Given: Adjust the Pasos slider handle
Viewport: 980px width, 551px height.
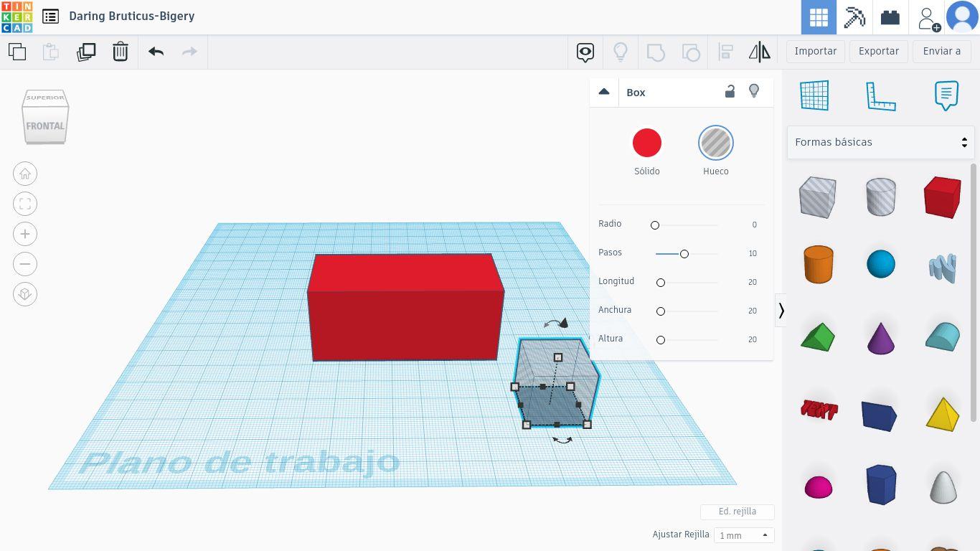Looking at the screenshot, I should point(684,254).
